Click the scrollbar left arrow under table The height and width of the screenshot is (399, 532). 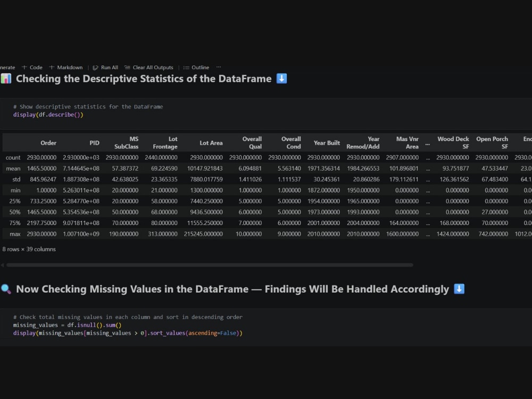point(2,265)
